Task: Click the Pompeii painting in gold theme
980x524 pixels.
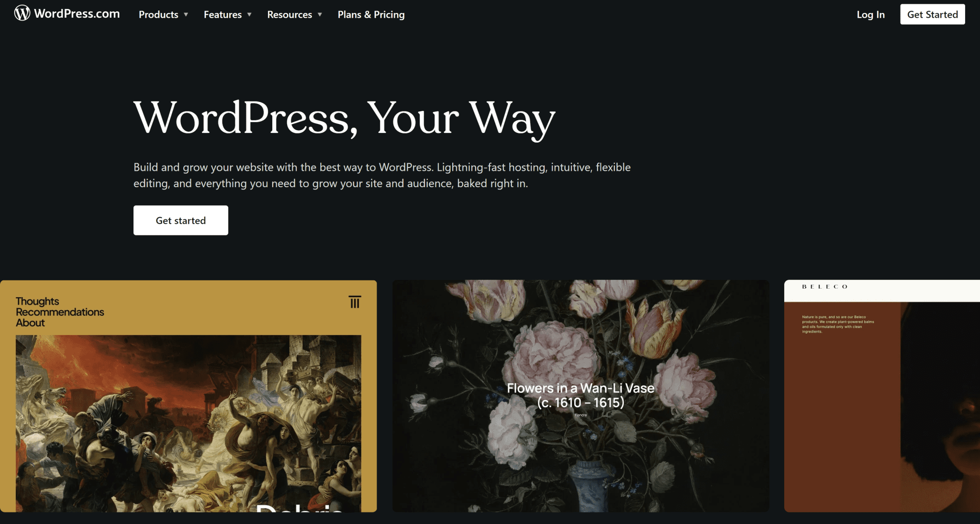Action: 189,424
